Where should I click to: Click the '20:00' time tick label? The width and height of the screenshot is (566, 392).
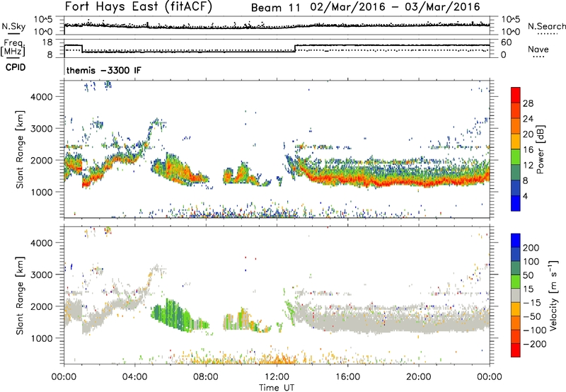click(x=419, y=377)
